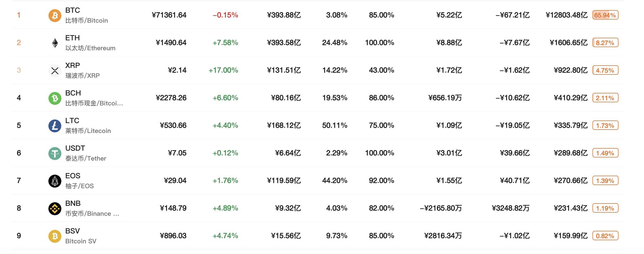Click XRP's +17.00% change value

(x=223, y=70)
